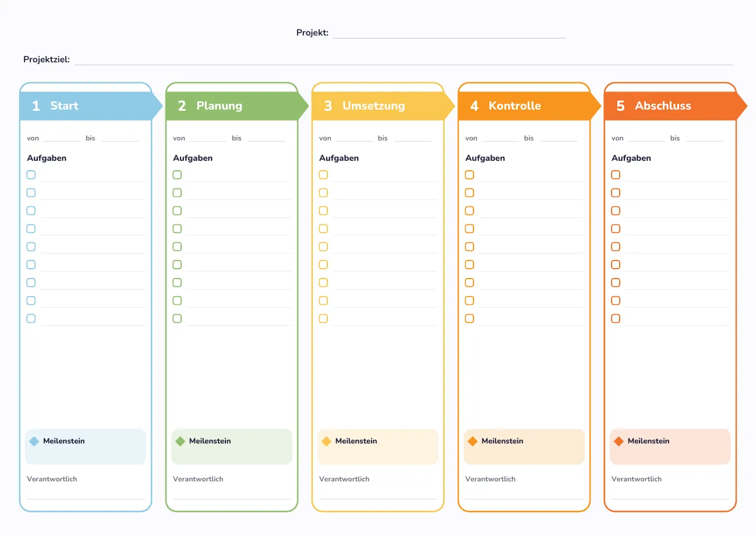Tick the last Aufgaben checkbox in Start column
The width and height of the screenshot is (756, 535).
tap(31, 318)
